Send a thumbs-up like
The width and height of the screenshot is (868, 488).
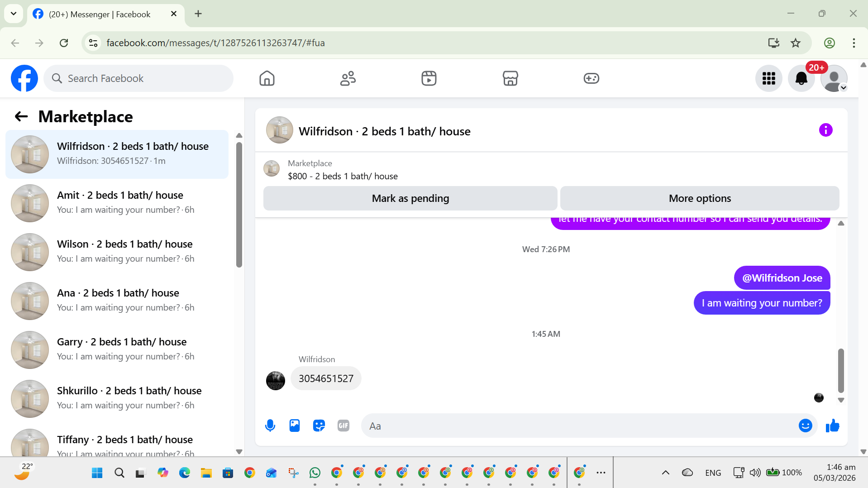(x=833, y=426)
